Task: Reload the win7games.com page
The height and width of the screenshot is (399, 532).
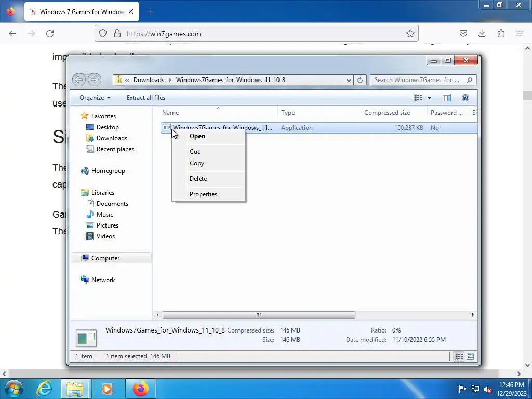Action: coord(50,34)
